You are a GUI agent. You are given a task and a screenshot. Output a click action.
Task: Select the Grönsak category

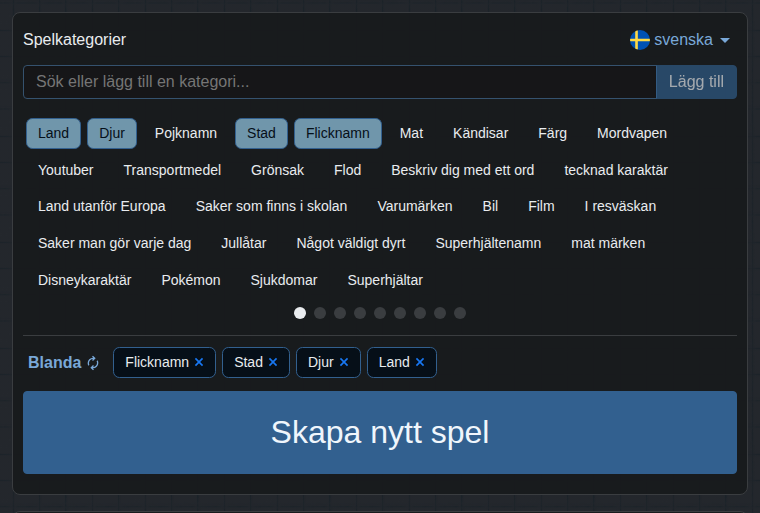pos(277,170)
